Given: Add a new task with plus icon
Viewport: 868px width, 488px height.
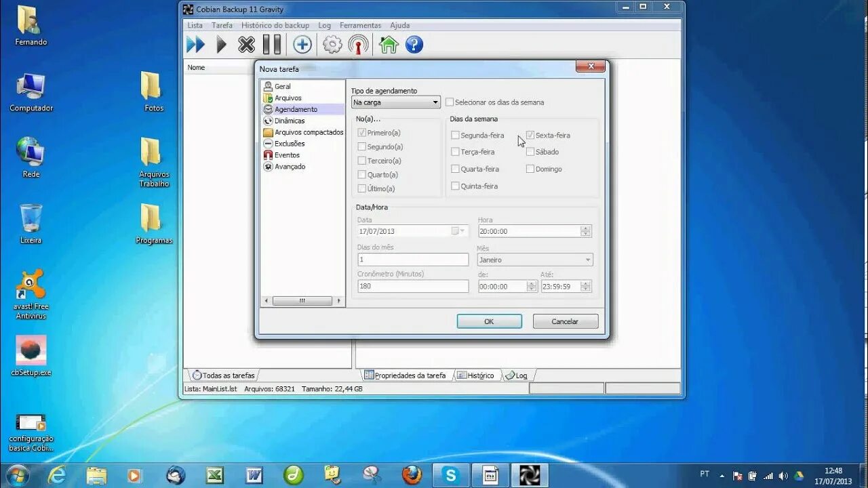Looking at the screenshot, I should point(302,45).
